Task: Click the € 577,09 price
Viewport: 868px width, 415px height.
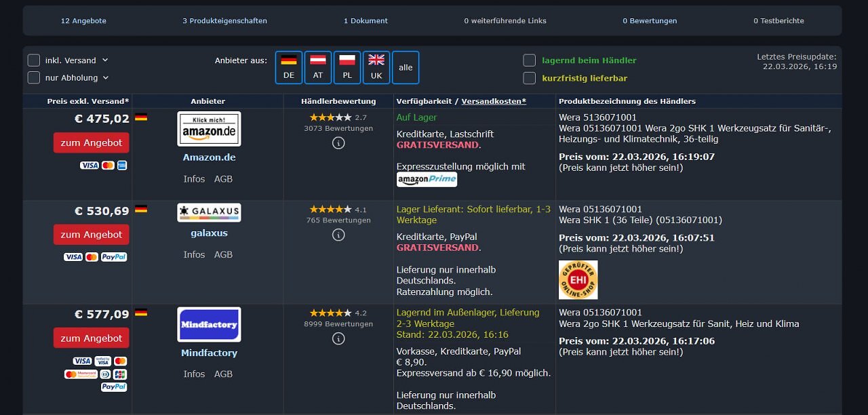Action: pos(102,315)
